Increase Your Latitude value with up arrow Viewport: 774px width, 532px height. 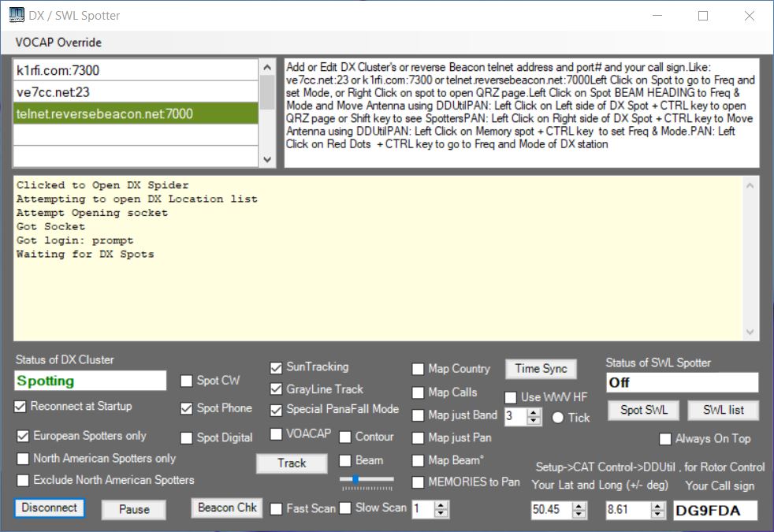coord(579,506)
